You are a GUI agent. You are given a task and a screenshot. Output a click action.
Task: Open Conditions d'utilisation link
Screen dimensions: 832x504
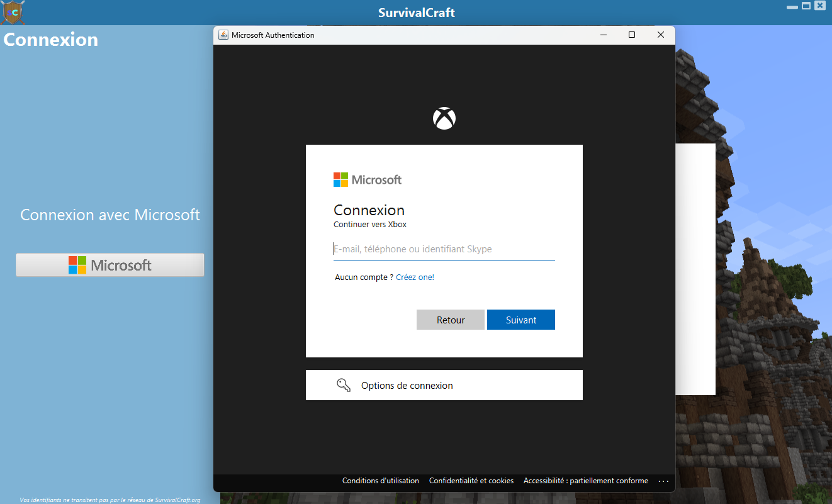pyautogui.click(x=381, y=481)
